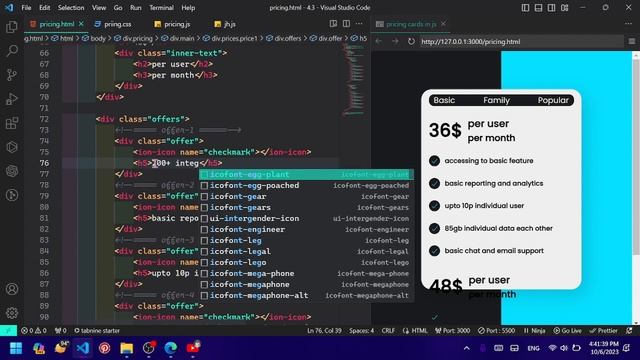Open editor More Actions ellipsis
Screen dimensions: 640x360
pyautogui.click(x=359, y=24)
